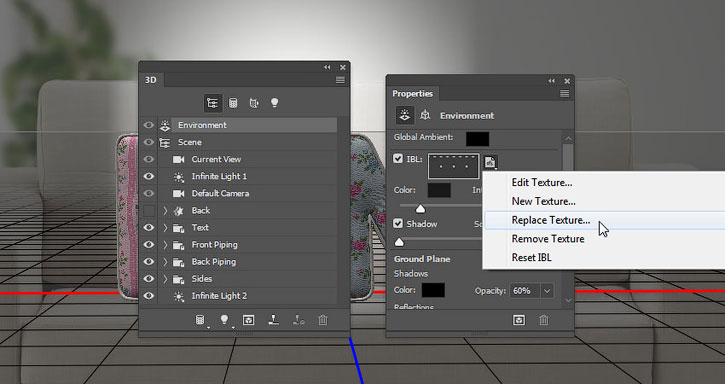Close the 3D panel
Viewport: 725px width, 384px height.
click(x=343, y=68)
